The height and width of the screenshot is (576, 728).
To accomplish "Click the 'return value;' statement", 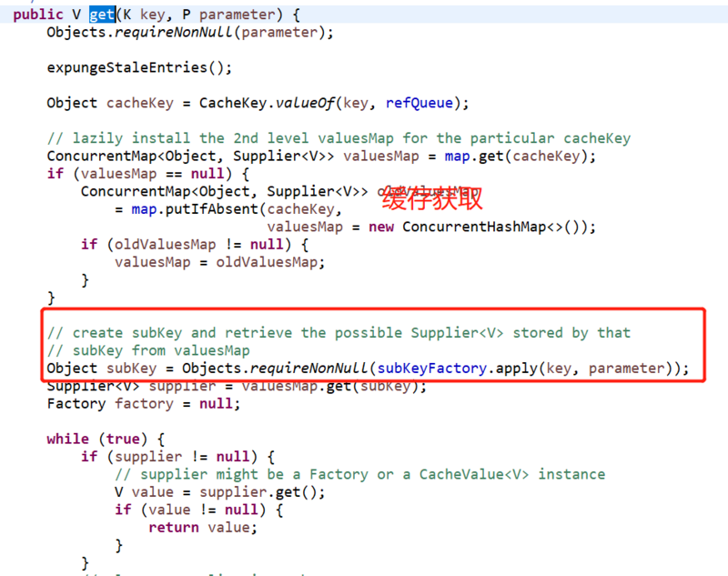I will point(202,528).
